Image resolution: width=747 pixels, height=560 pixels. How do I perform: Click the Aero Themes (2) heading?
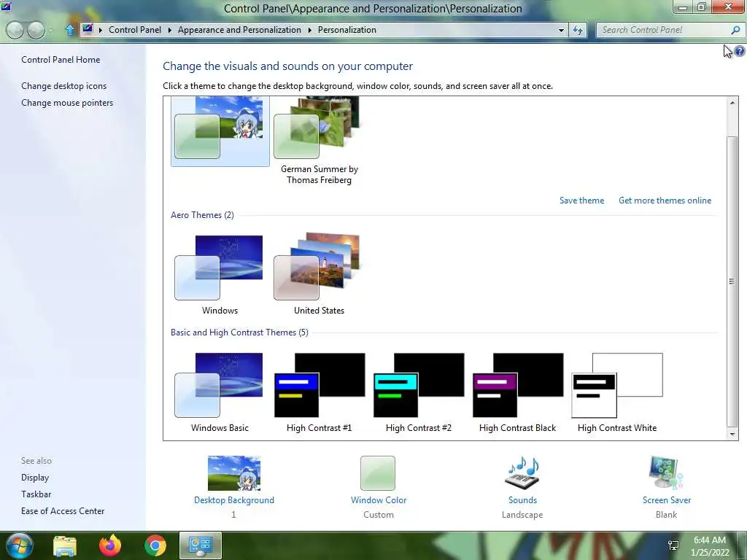tap(202, 215)
